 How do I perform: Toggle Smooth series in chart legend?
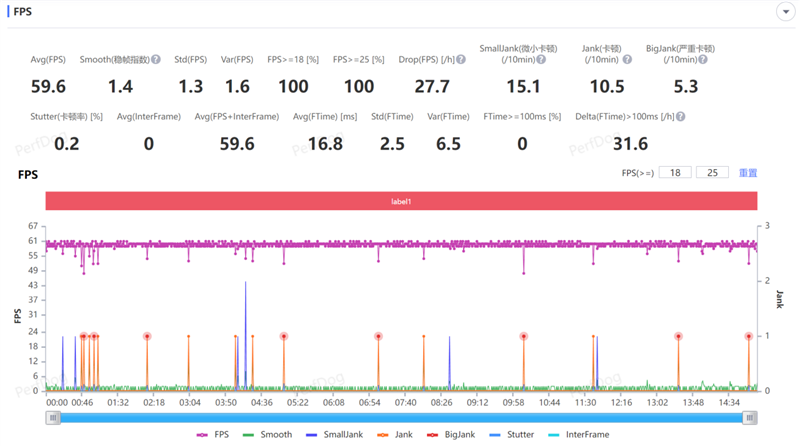click(267, 434)
